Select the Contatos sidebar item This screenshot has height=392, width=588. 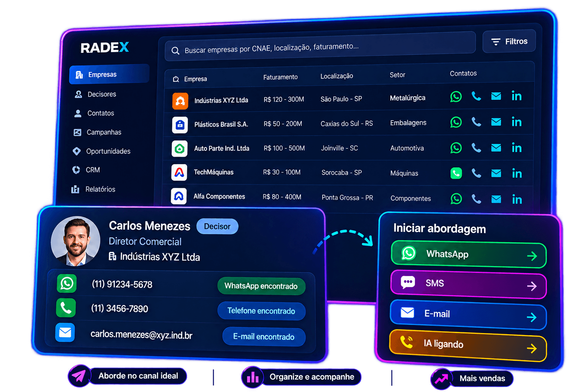pos(94,113)
